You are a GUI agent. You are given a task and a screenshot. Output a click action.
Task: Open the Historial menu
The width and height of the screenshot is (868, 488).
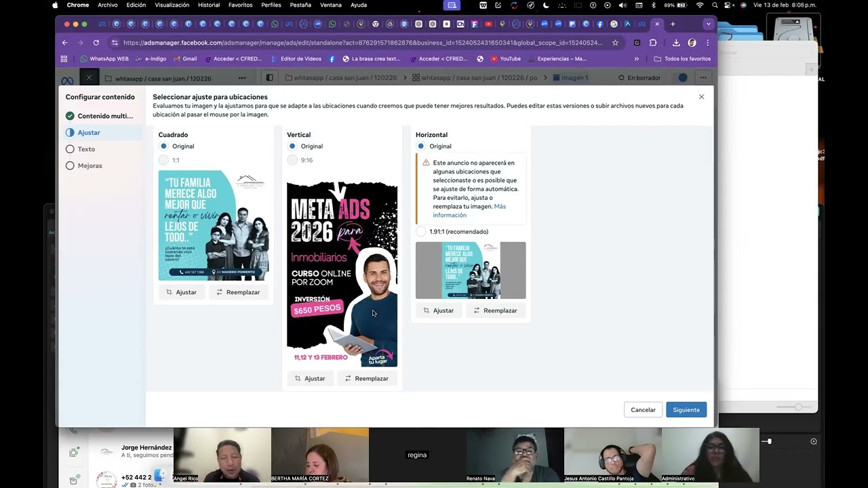pyautogui.click(x=209, y=5)
